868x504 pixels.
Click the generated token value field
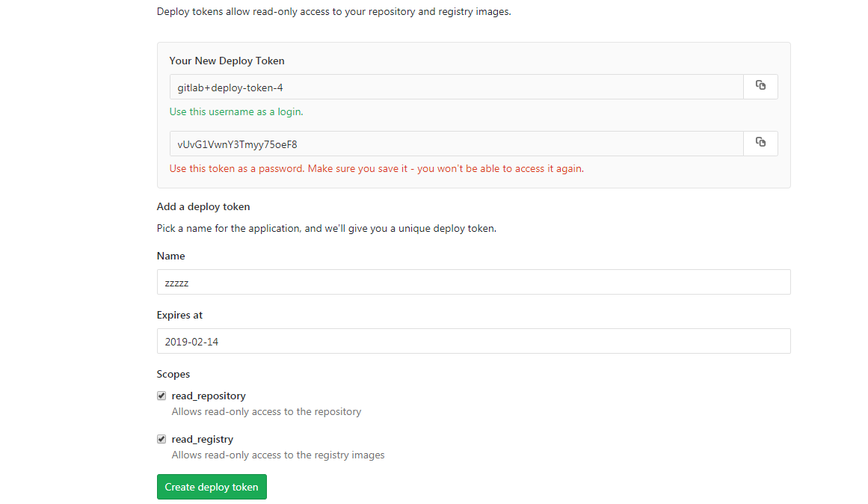click(456, 144)
